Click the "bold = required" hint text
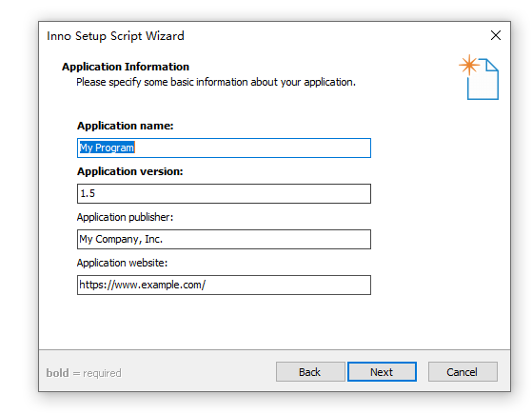Viewport: 532px width, 414px height. click(x=84, y=373)
